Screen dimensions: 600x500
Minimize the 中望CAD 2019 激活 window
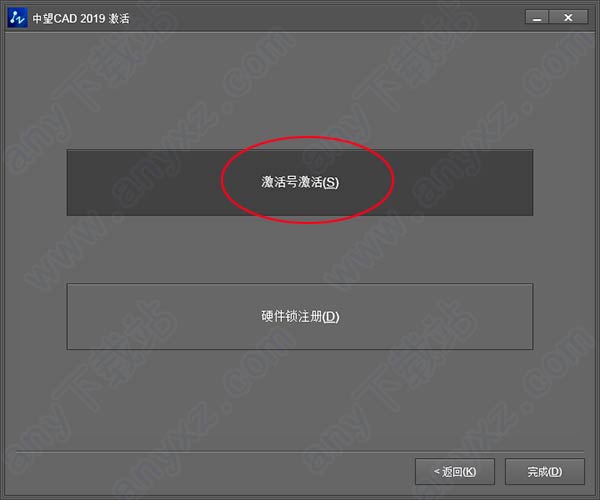tap(537, 17)
